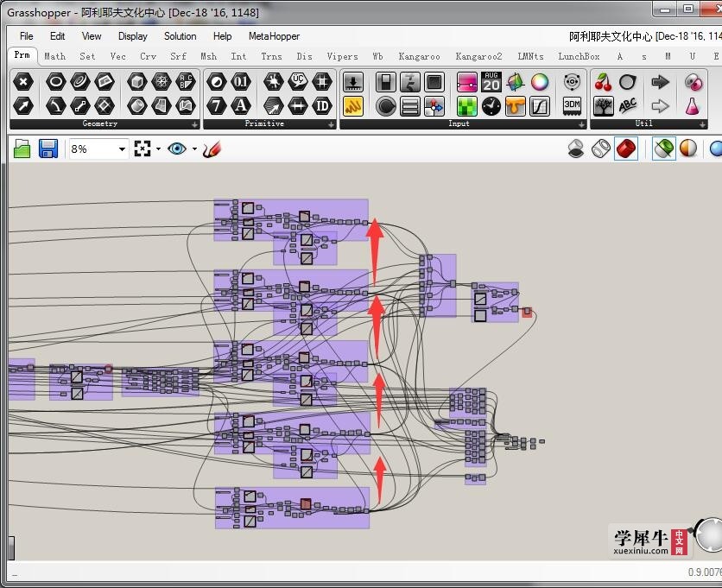Switch to wireframe preview mode
The height and width of the screenshot is (588, 722).
click(x=601, y=149)
